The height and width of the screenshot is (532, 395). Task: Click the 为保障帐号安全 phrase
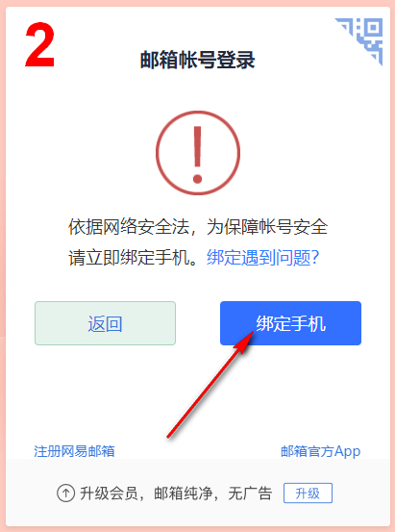267,227
